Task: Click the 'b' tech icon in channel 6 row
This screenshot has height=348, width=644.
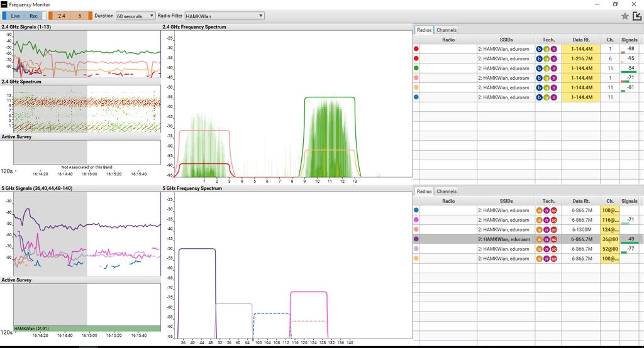Action: [x=539, y=58]
